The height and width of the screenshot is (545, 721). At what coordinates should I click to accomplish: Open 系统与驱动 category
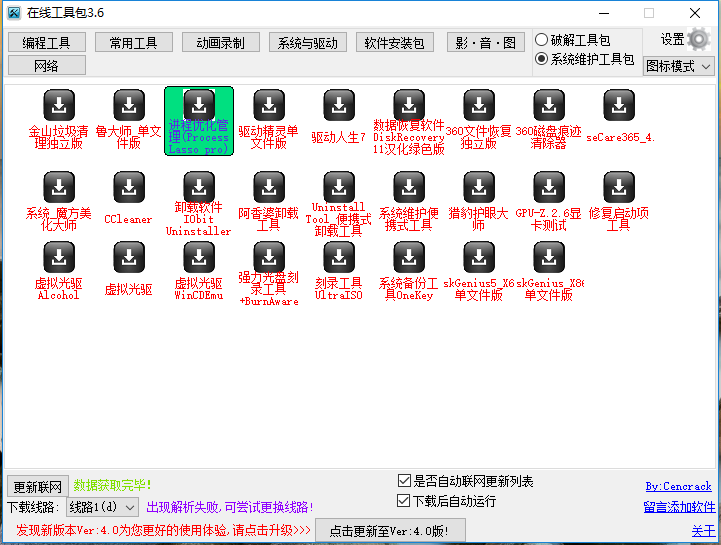308,43
